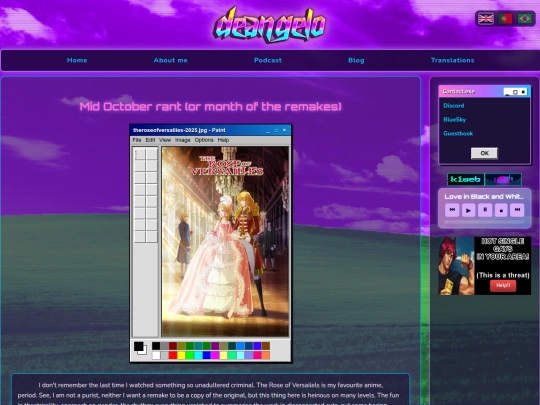Open the Blog section
Screen dimensions: 540x405
pyautogui.click(x=356, y=60)
